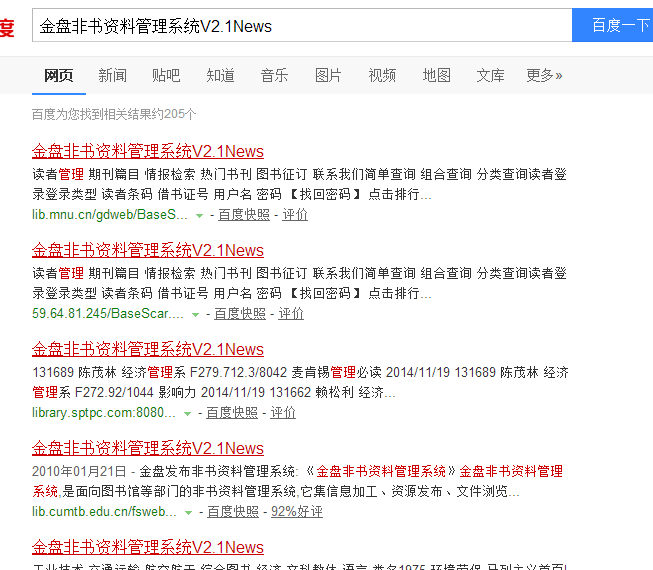Click the lib.cumtb.edu.cn/fsweb... URL
Image resolution: width=653 pixels, height=570 pixels.
[105, 511]
